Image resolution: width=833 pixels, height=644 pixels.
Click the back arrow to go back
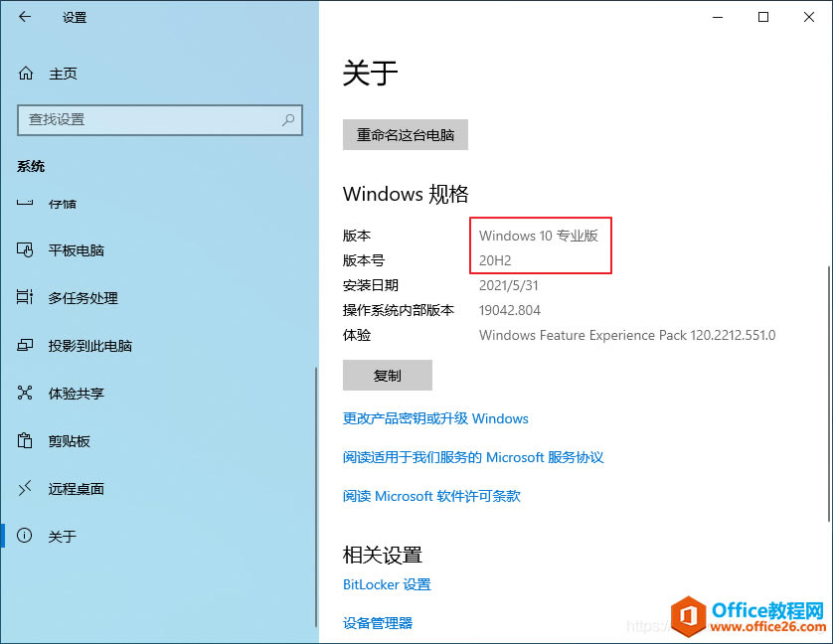pos(24,17)
